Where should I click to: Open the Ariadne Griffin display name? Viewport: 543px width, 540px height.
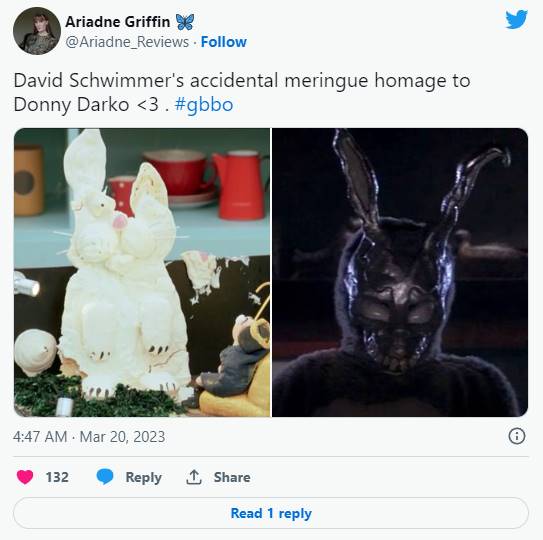[x=118, y=22]
